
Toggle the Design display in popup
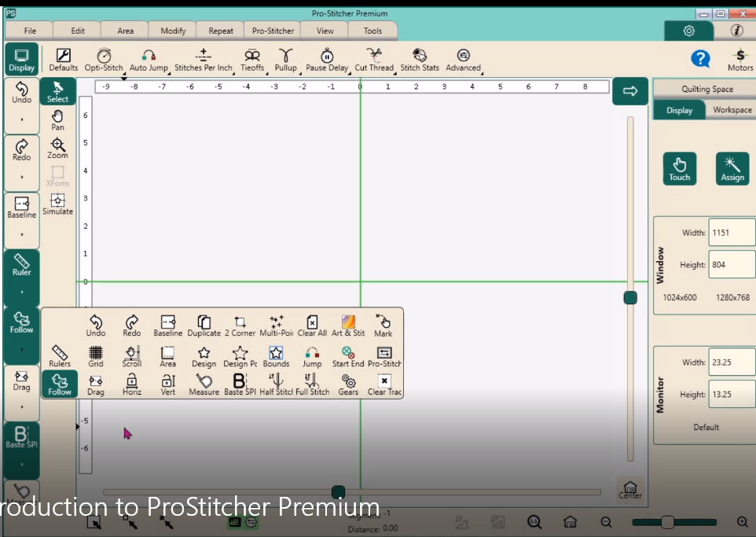click(x=204, y=356)
